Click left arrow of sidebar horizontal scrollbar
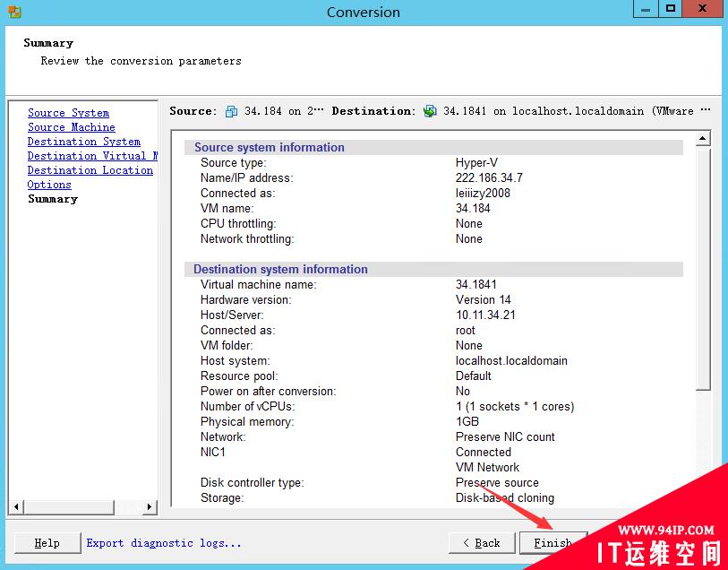The image size is (728, 570). click(16, 507)
